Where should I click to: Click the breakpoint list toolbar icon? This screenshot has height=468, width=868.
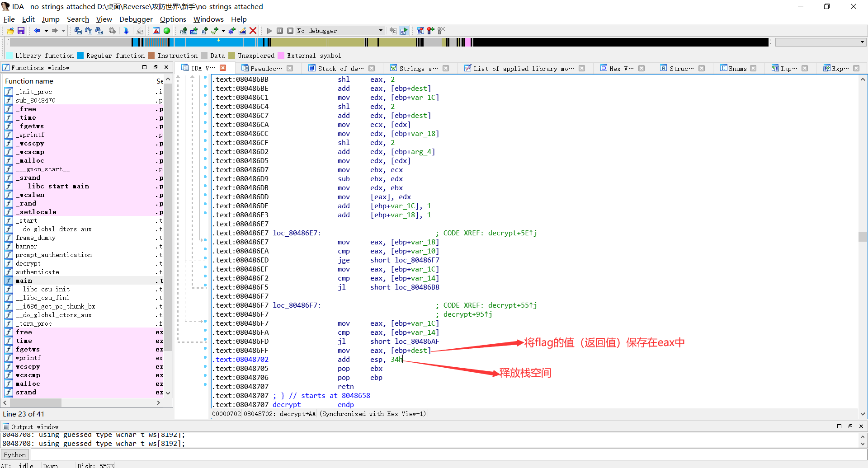tap(420, 31)
